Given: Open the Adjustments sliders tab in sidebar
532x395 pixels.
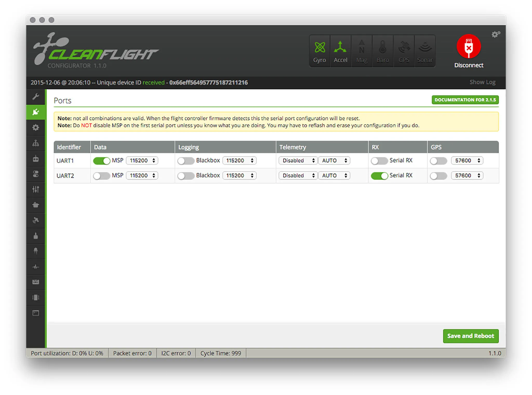Looking at the screenshot, I should coord(36,189).
